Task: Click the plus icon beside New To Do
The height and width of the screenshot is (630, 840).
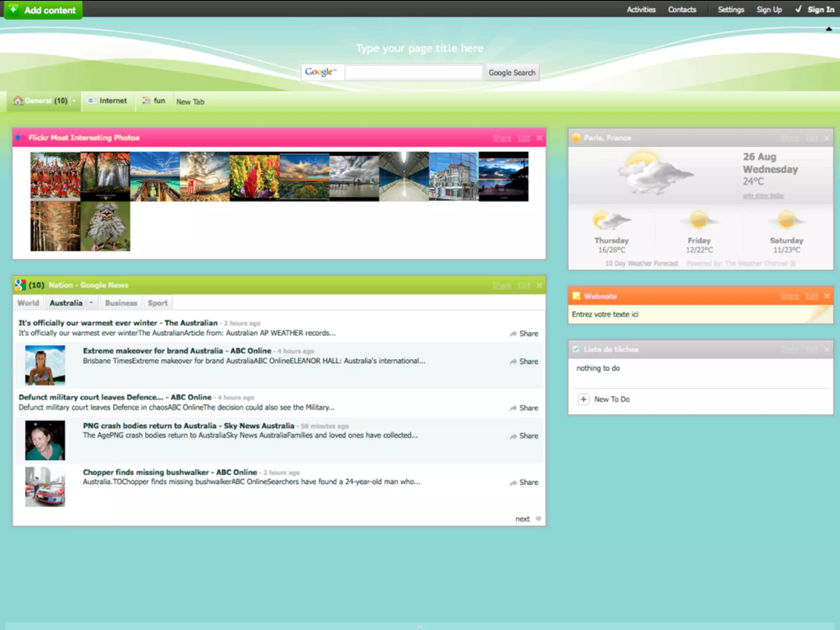Action: [583, 399]
